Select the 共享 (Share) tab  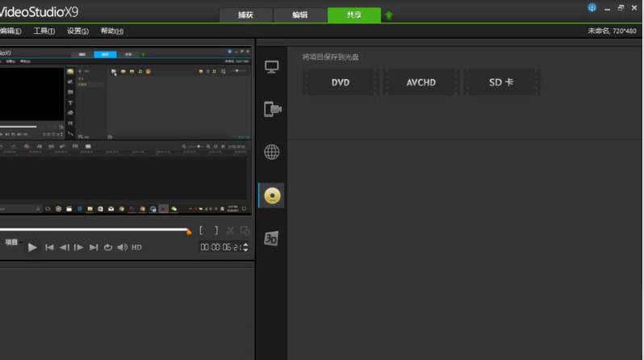pyautogui.click(x=354, y=15)
